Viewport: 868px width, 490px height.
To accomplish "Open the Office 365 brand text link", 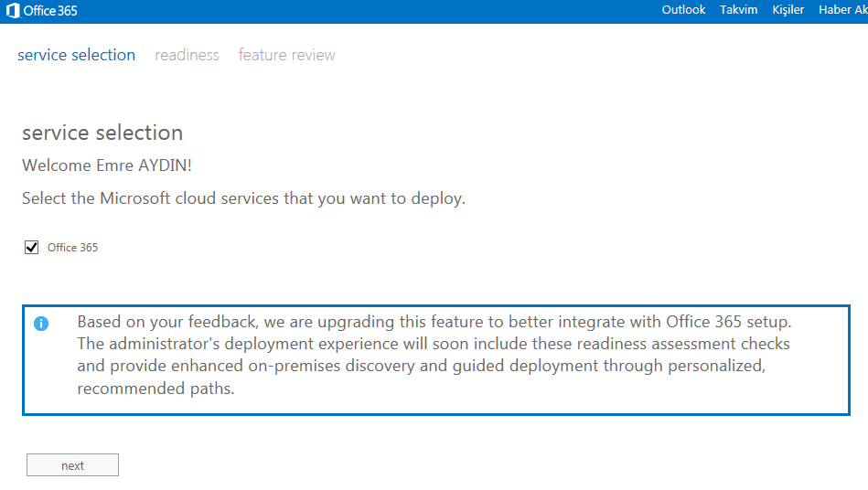I will (x=50, y=10).
